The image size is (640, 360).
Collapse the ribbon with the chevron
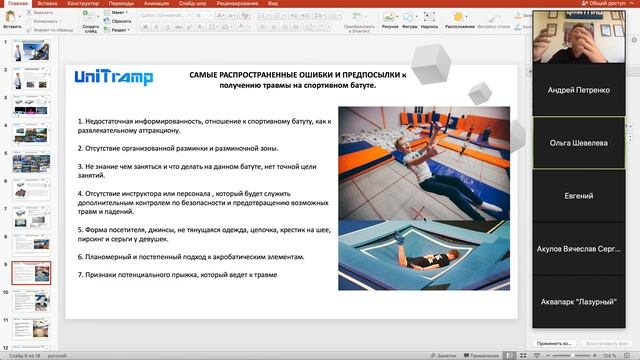[x=633, y=3]
